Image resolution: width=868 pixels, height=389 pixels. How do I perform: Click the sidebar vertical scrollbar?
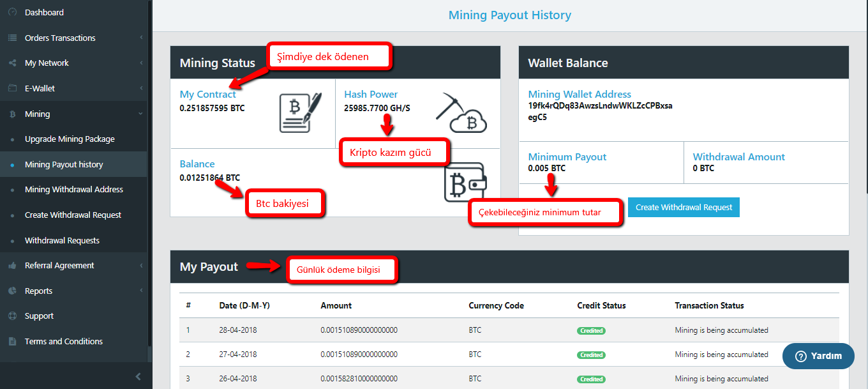[149, 172]
